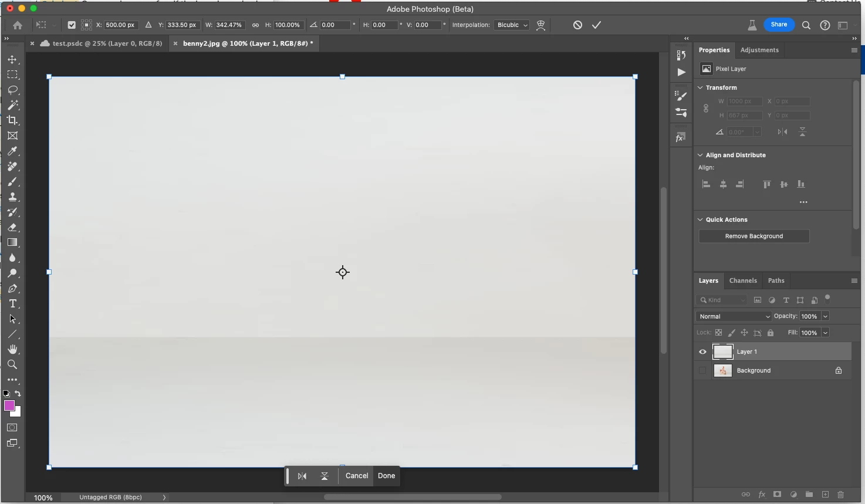Select the Rectangular Marquee tool
The image size is (865, 504).
pos(12,75)
